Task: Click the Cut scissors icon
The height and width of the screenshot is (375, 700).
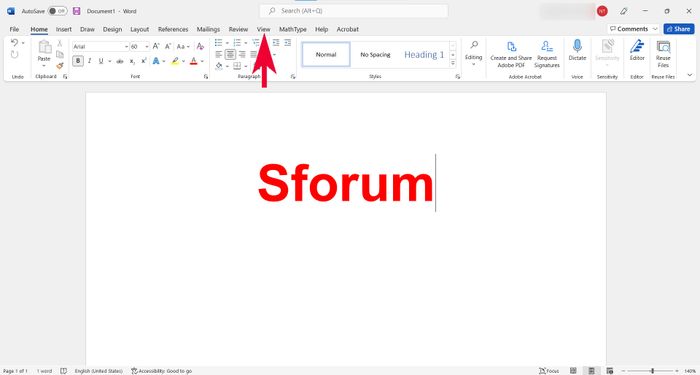Action: [60, 43]
